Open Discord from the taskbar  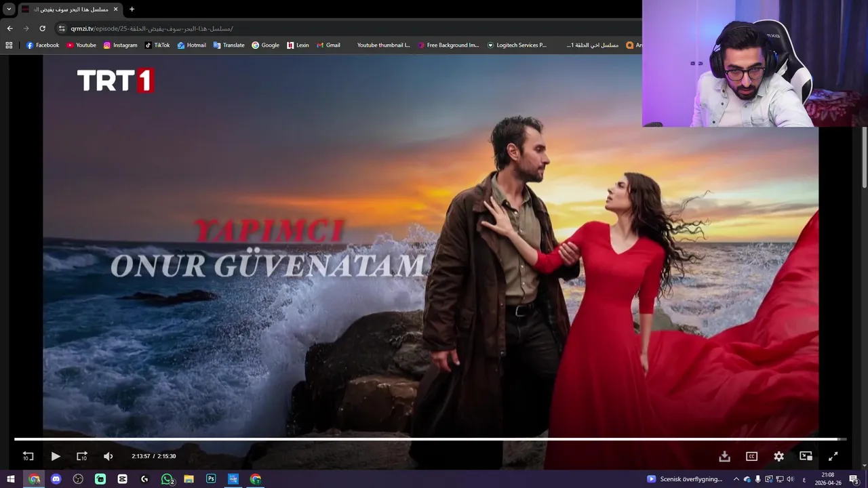56,479
